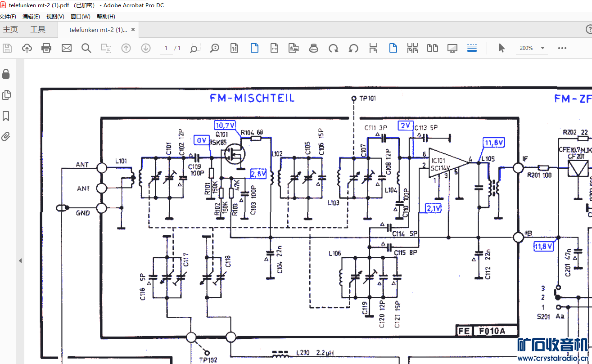Viewport: 592px width, 364px height.
Task: Click the Fit Visible content icon
Action: pyautogui.click(x=294, y=48)
